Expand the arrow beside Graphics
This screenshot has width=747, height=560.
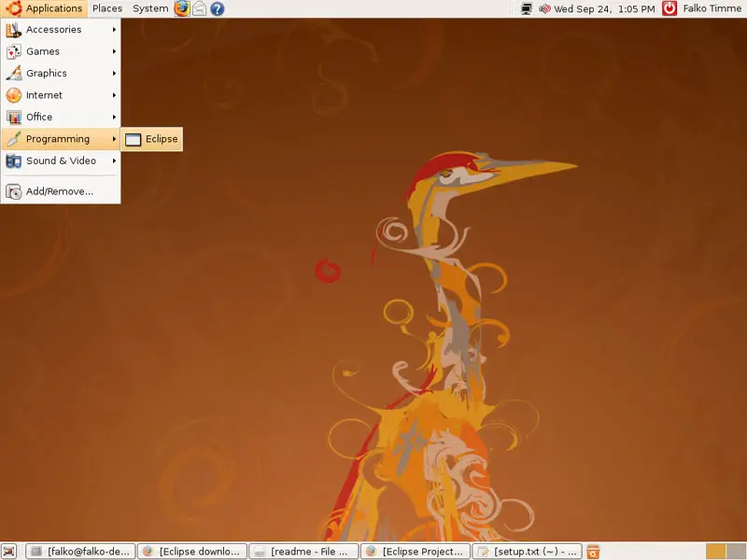[114, 74]
